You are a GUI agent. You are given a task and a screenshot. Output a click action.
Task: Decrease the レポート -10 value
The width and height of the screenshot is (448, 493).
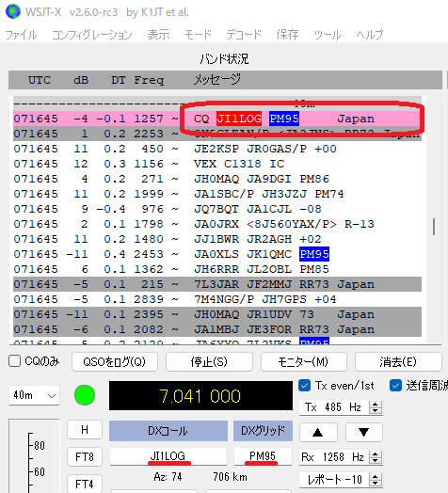click(375, 483)
